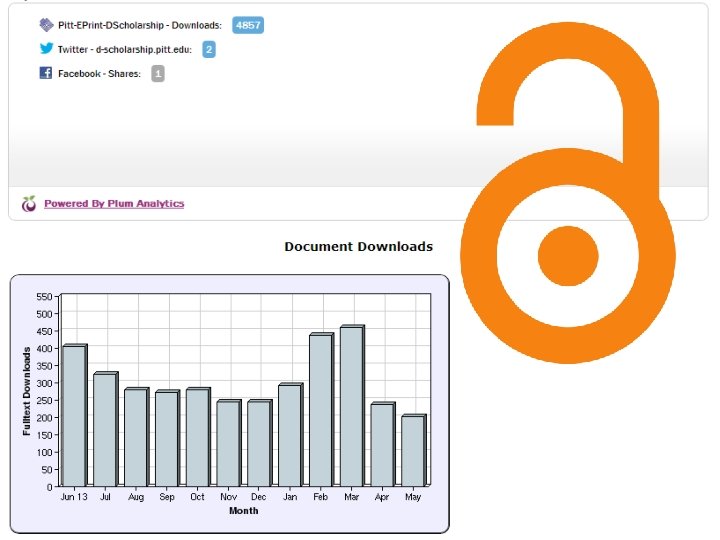Click the 0 y-axis label
The image size is (720, 540).
pyautogui.click(x=50, y=487)
